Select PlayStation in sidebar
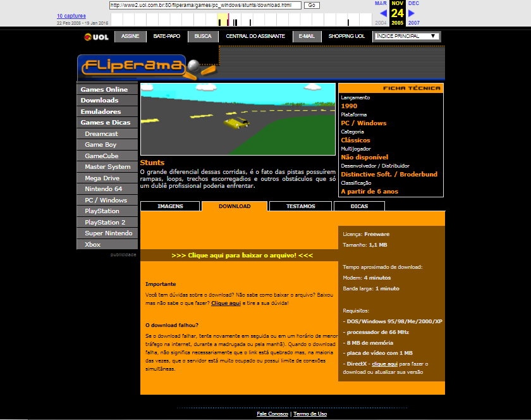Viewport: 531px width, 420px height. 107,211
